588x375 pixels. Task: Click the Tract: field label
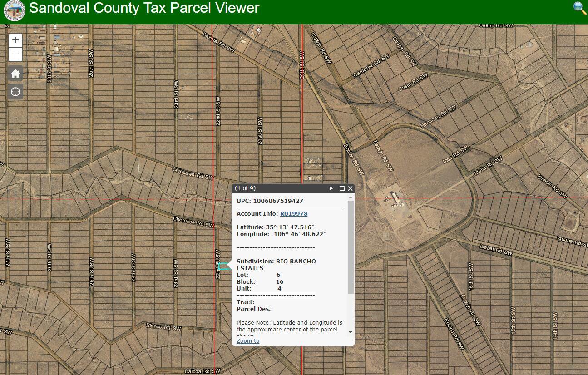(246, 302)
